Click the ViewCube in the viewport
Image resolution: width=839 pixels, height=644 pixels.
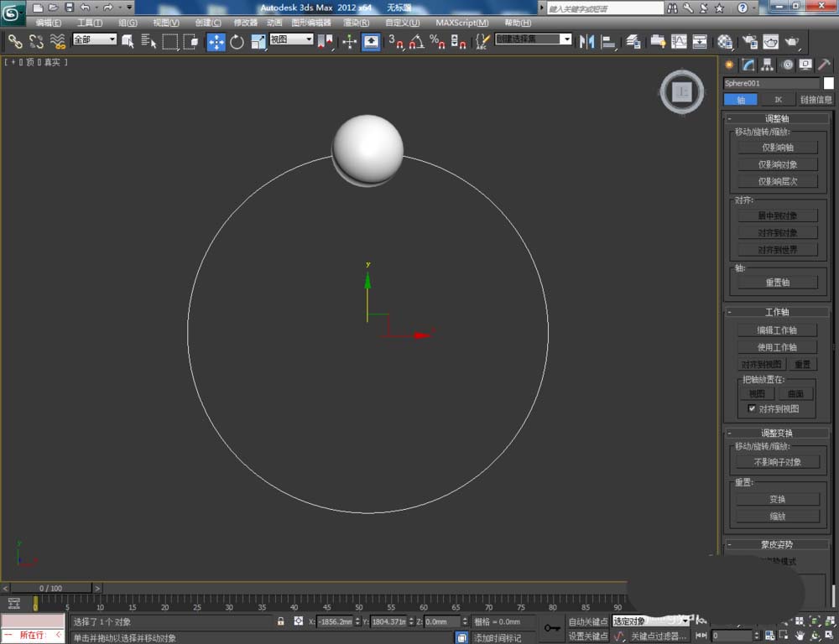(682, 92)
